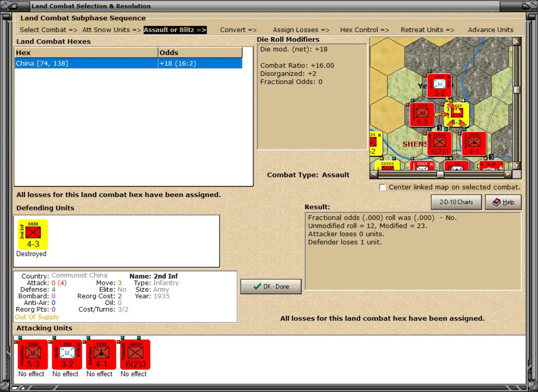Viewport: 538px width, 392px height.
Task: Click the yellow defending unit under attack on the map
Action: [x=457, y=115]
